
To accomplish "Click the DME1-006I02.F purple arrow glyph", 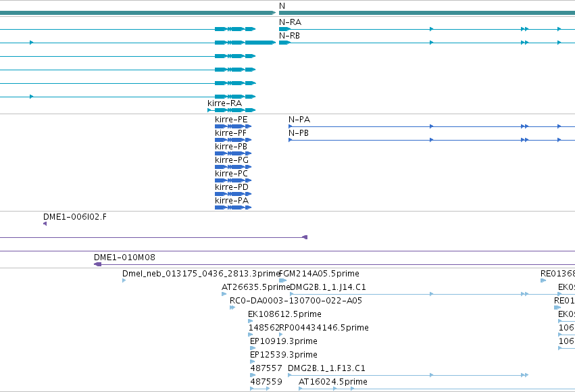I will (x=45, y=224).
